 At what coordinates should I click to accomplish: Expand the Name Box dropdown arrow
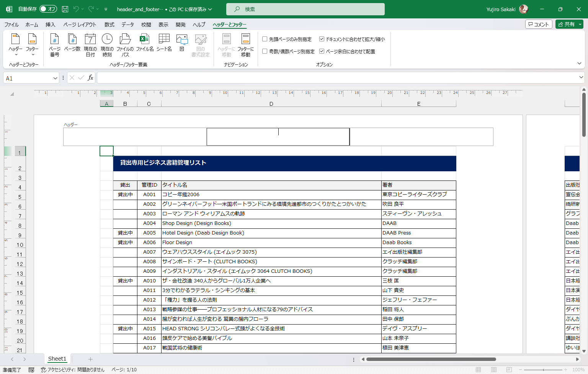point(55,78)
